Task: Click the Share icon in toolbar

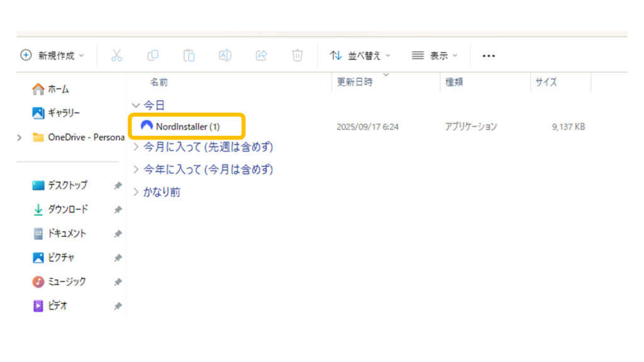Action: click(262, 55)
